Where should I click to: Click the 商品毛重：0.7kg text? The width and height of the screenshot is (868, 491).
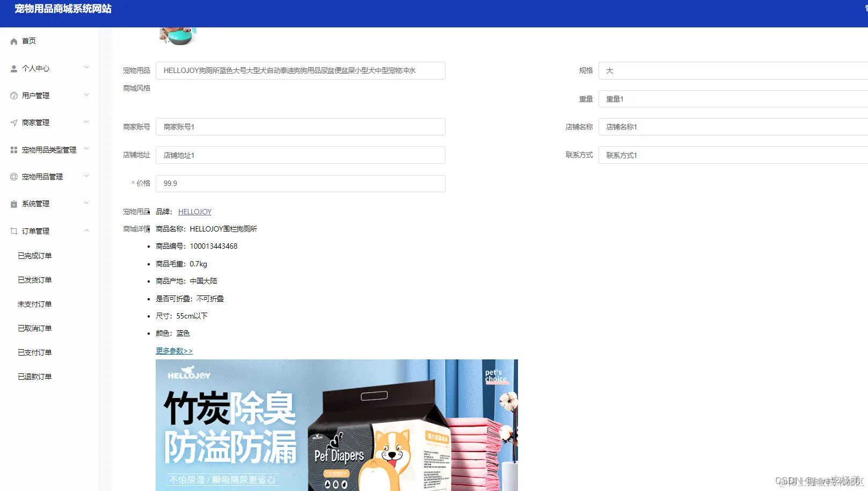pyautogui.click(x=181, y=264)
